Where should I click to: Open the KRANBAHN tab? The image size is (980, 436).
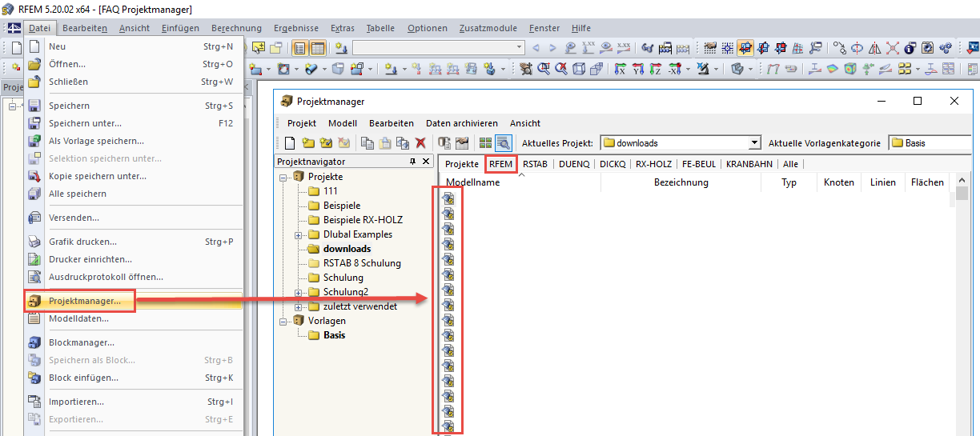click(x=750, y=164)
